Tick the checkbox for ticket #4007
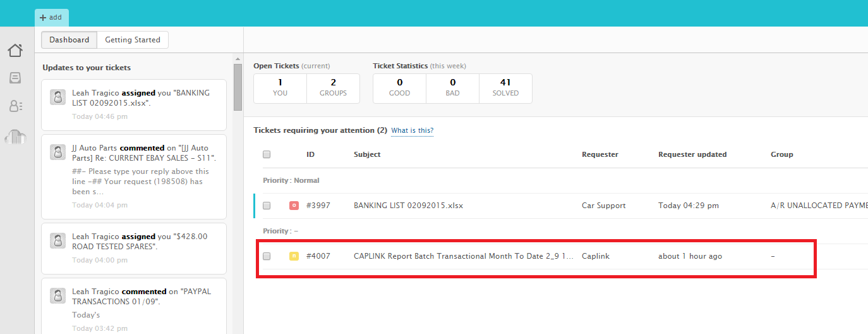Image resolution: width=868 pixels, height=334 pixels. pyautogui.click(x=267, y=256)
